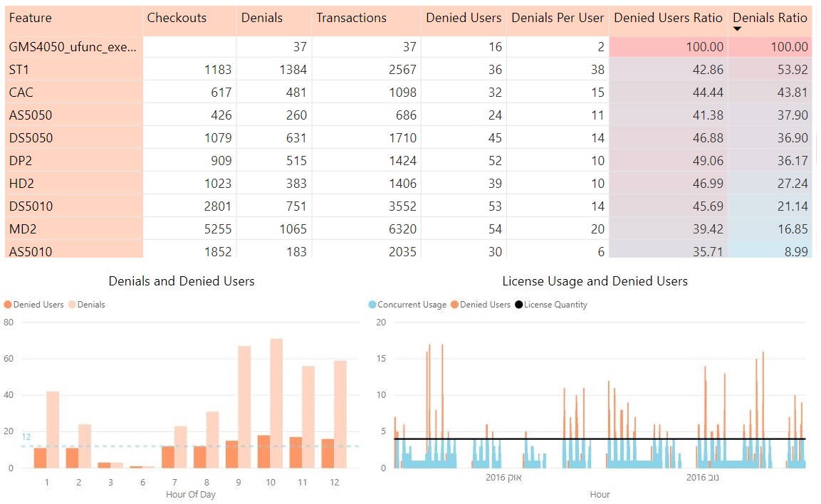Click the Denials bar for hour 10
This screenshot has width=821, height=504.
click(276, 402)
